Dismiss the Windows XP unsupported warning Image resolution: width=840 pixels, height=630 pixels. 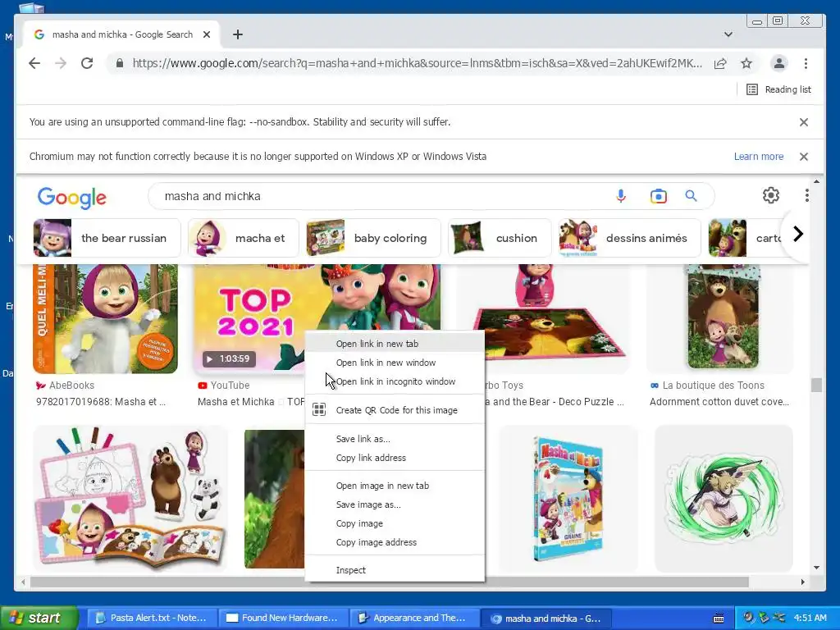point(804,157)
